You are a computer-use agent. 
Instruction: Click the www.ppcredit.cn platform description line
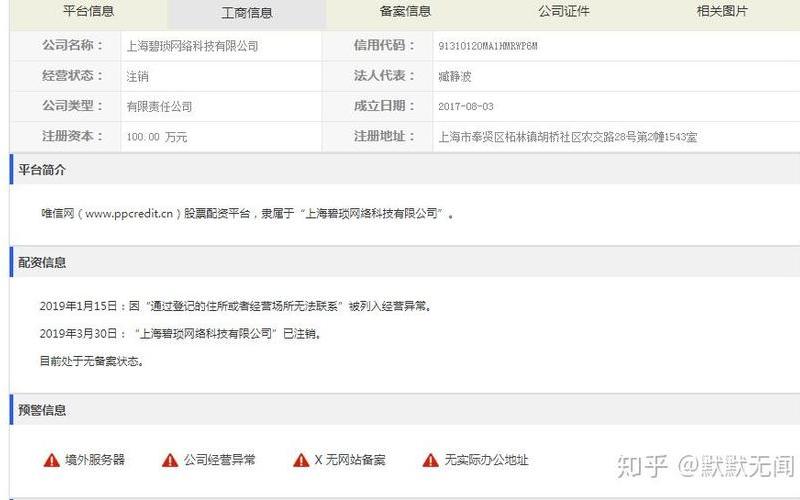[247, 213]
